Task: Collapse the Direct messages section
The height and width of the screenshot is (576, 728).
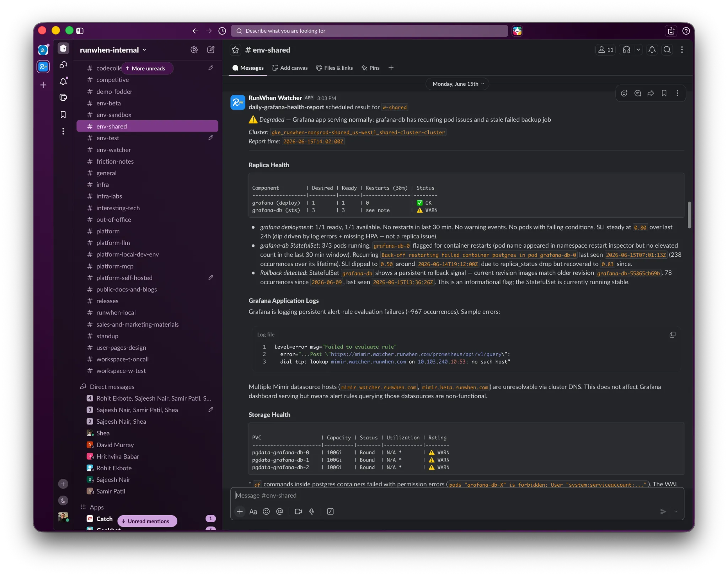Action: click(x=112, y=387)
